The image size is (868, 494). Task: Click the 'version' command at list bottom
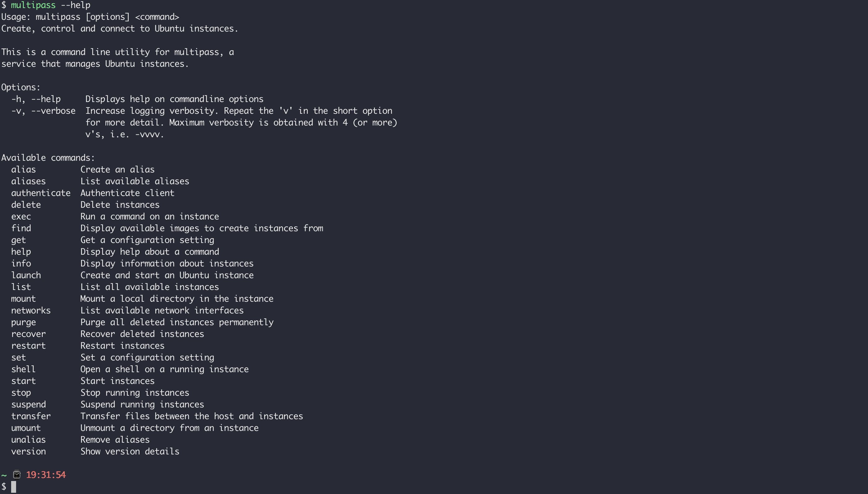pyautogui.click(x=28, y=451)
